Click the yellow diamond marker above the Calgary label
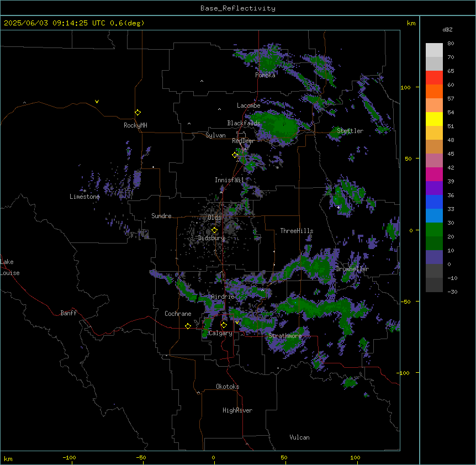The image size is (476, 465). click(224, 325)
